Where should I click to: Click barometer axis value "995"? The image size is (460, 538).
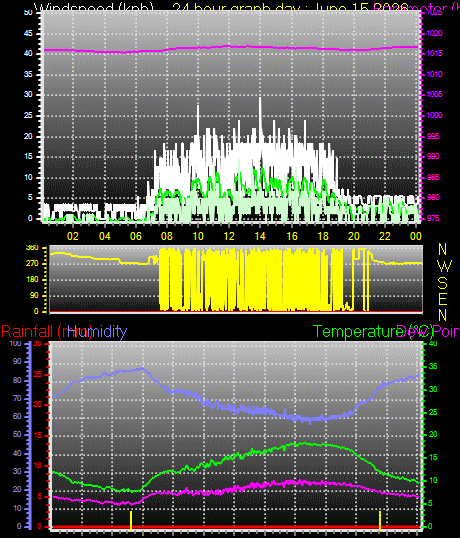(433, 137)
